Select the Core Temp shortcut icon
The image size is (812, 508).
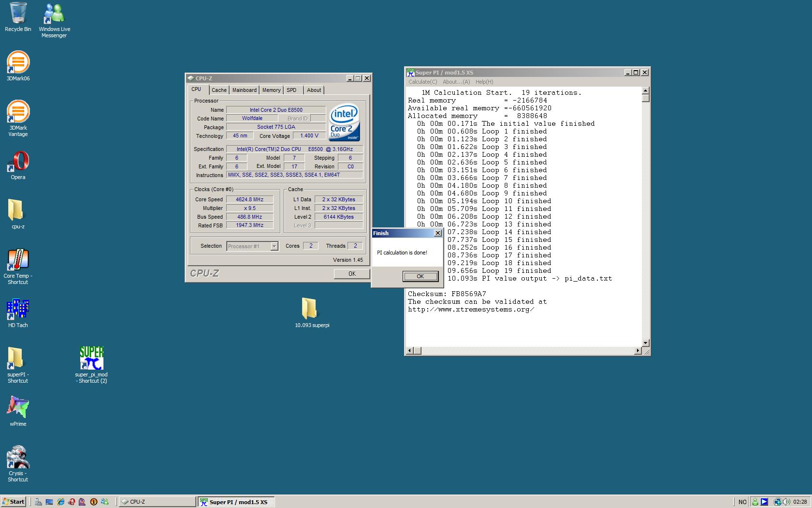pos(18,267)
